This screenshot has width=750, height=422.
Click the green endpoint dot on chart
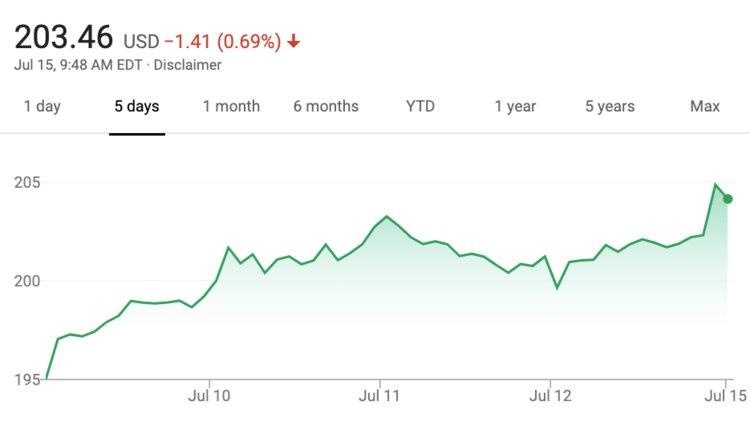pyautogui.click(x=727, y=198)
